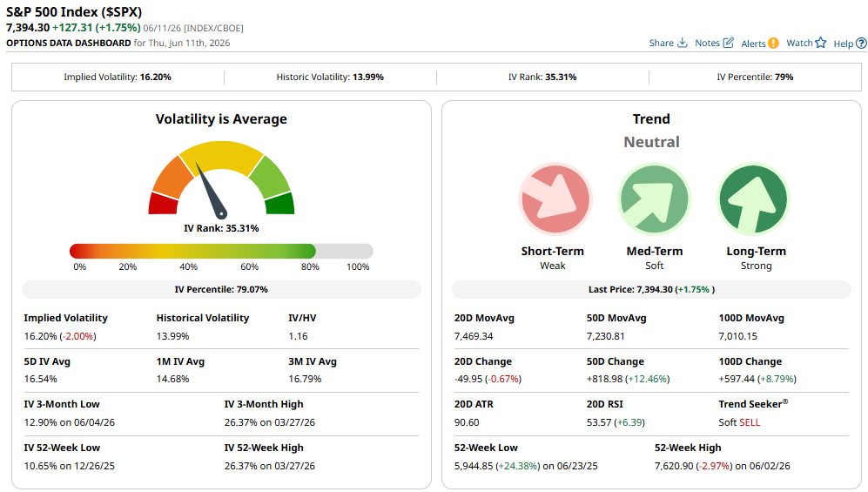Click the Long-Term dark green up arrow icon
Viewport: 868px width, 492px height.
pyautogui.click(x=753, y=199)
